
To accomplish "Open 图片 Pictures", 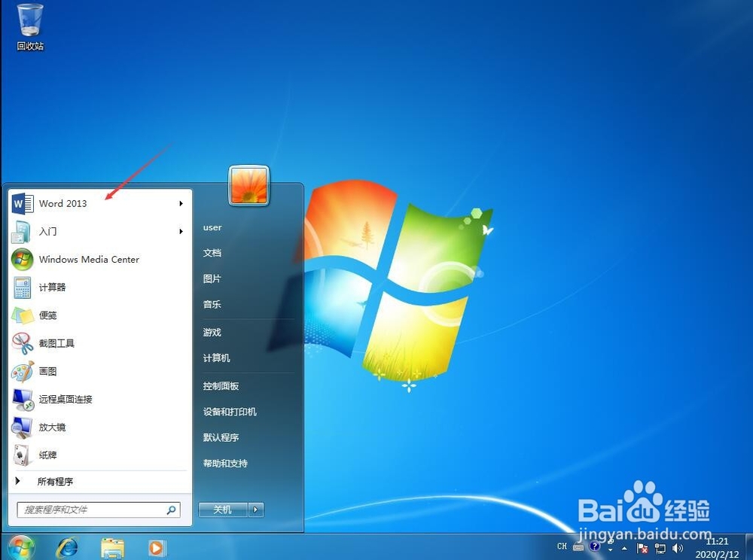I will pos(212,278).
